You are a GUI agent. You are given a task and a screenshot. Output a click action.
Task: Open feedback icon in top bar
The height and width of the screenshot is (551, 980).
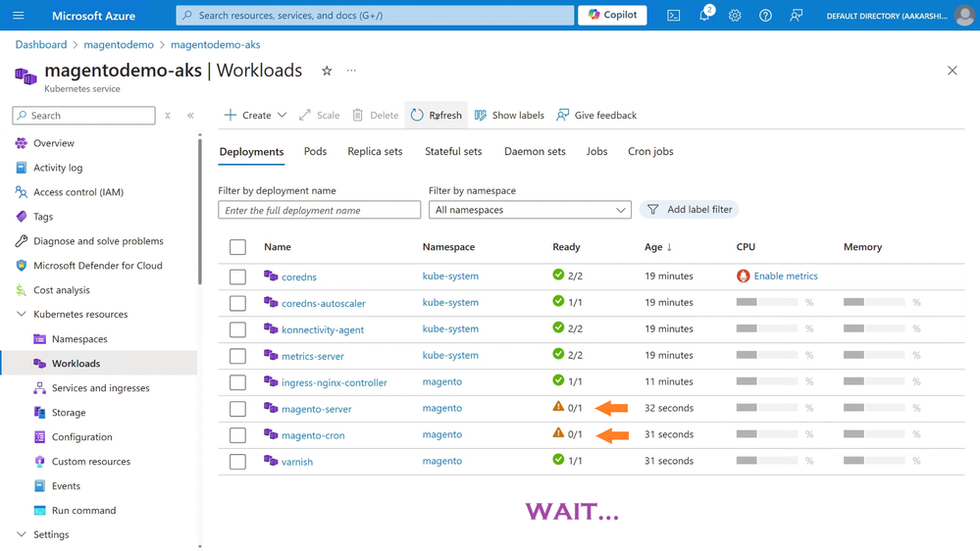click(x=797, y=16)
